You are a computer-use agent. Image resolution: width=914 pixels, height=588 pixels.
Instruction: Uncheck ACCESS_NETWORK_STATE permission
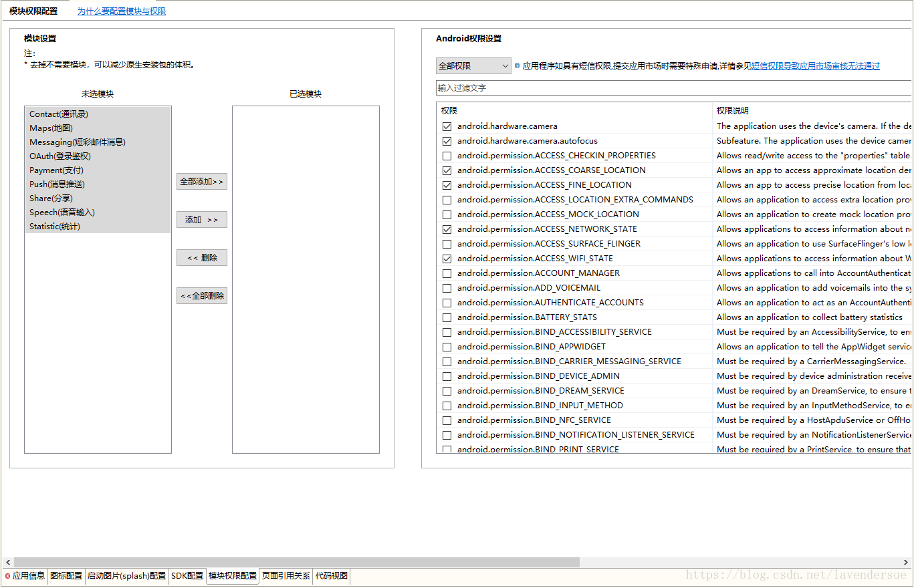click(x=447, y=229)
